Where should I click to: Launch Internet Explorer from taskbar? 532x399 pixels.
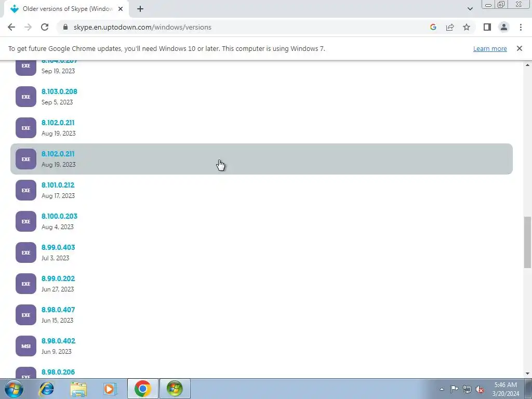(46, 389)
